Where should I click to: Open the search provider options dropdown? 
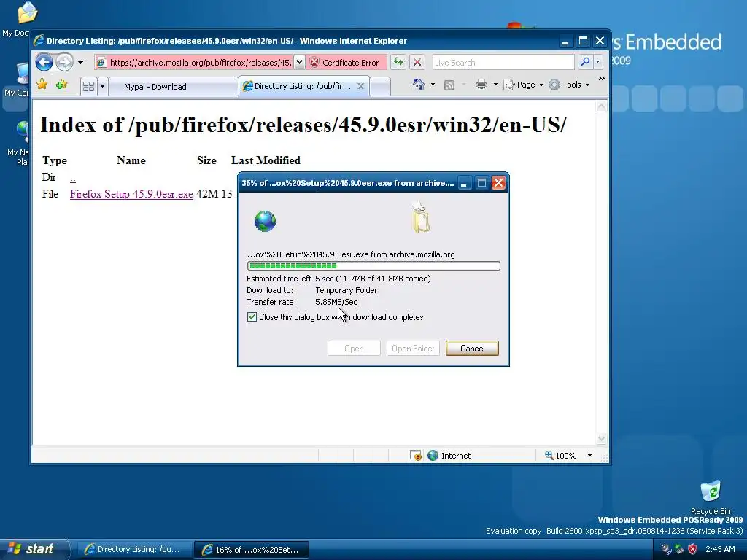click(x=598, y=63)
